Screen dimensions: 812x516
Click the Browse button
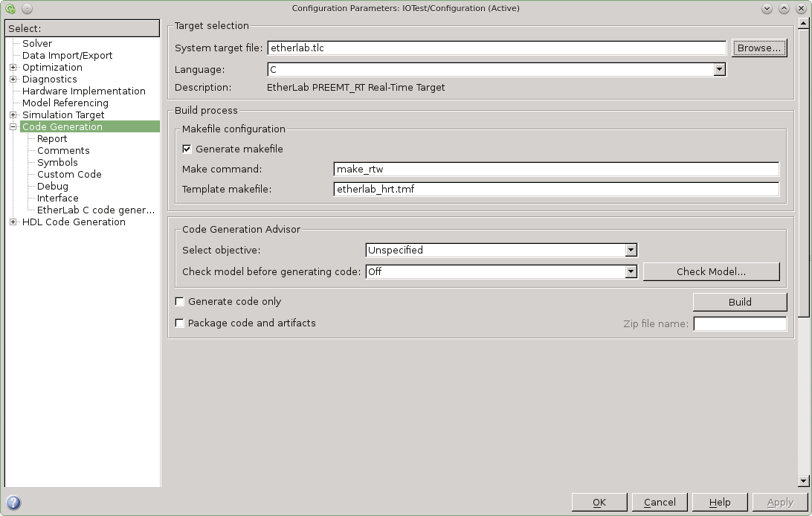click(758, 48)
